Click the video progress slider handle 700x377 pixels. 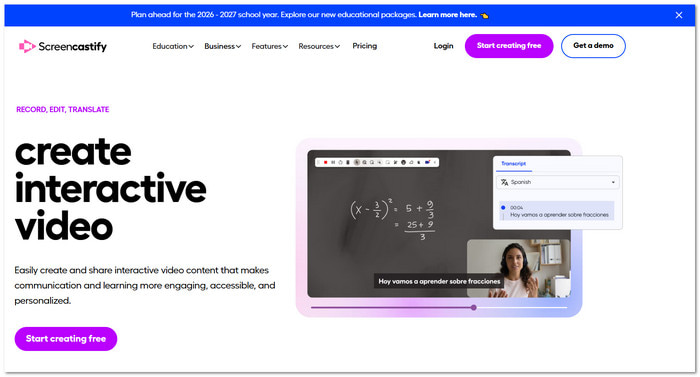click(474, 307)
